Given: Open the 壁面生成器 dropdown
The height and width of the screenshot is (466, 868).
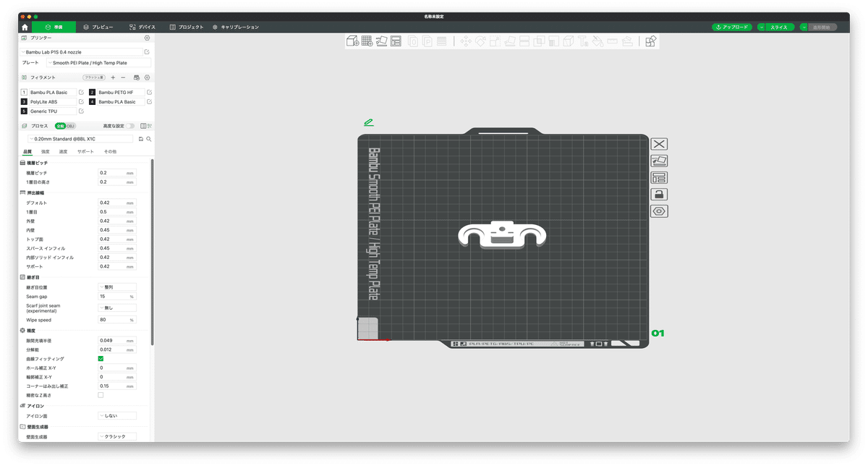Looking at the screenshot, I should (x=117, y=436).
